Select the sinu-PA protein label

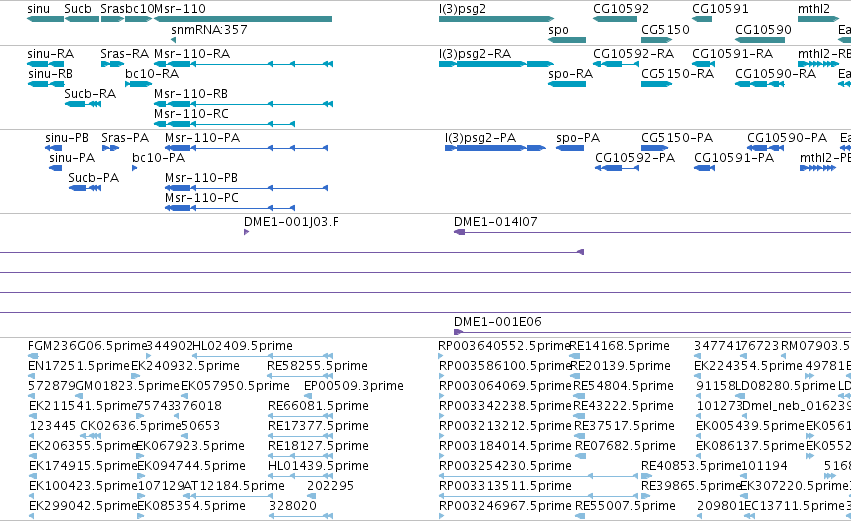pyautogui.click(x=72, y=158)
